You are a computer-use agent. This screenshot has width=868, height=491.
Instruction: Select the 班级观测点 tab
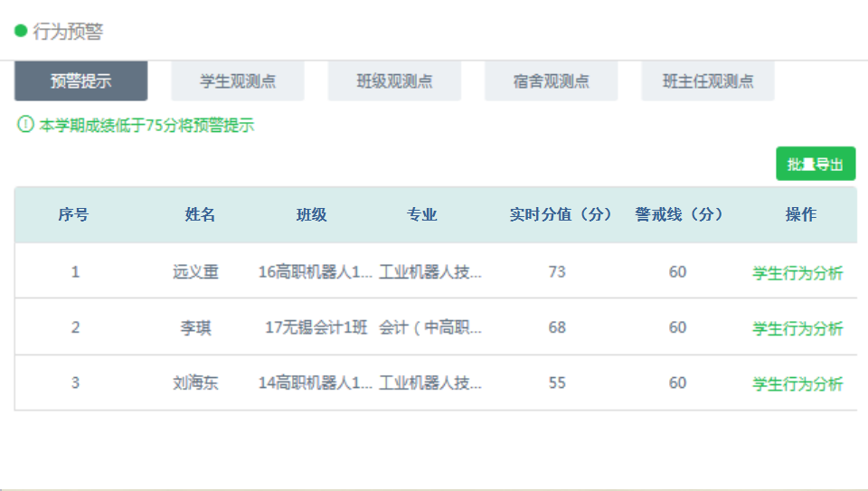(394, 81)
